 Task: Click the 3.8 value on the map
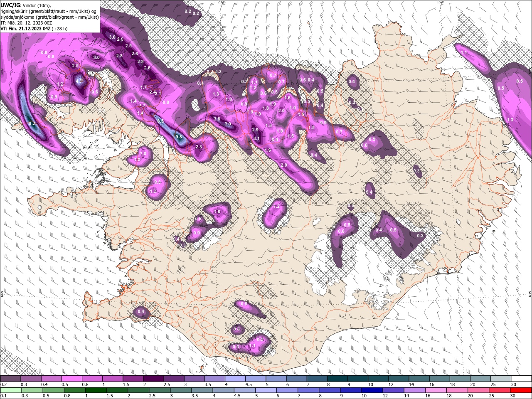click(217, 119)
